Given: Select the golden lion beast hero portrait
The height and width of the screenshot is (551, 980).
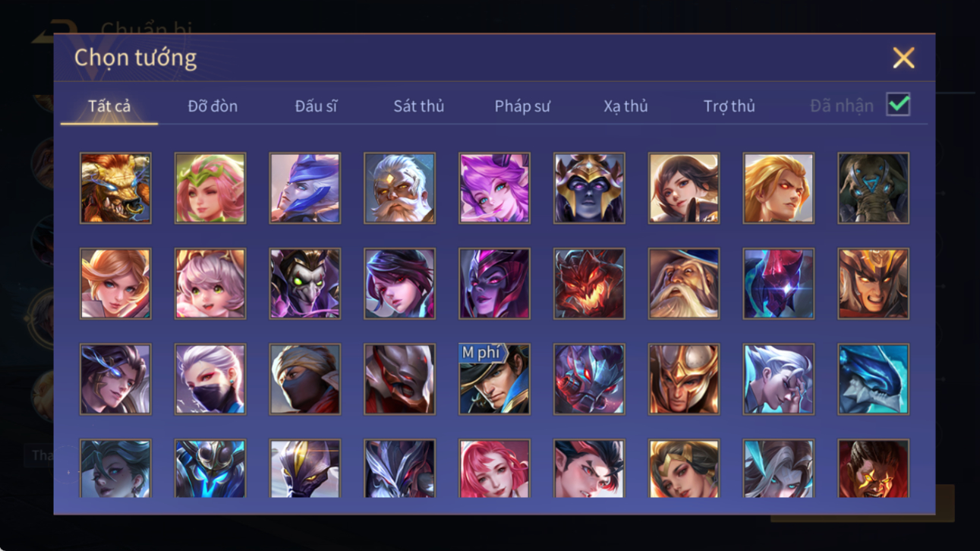Looking at the screenshot, I should [x=115, y=188].
